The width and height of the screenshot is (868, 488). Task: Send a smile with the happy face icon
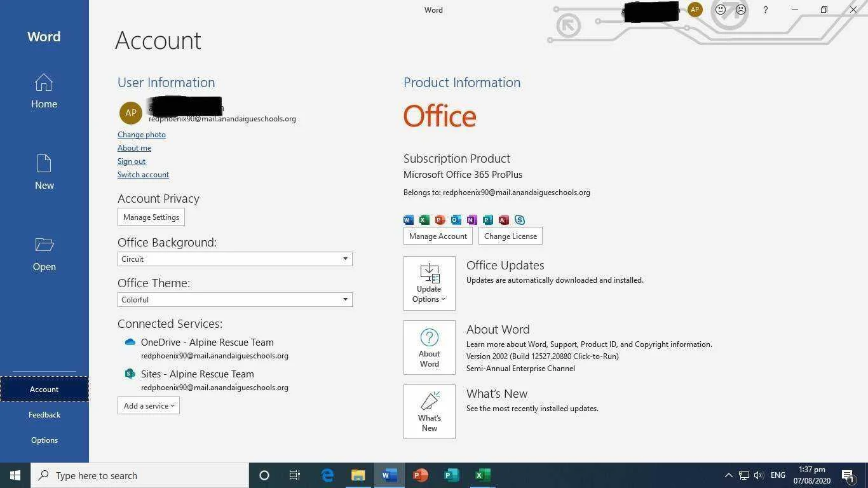[721, 10]
